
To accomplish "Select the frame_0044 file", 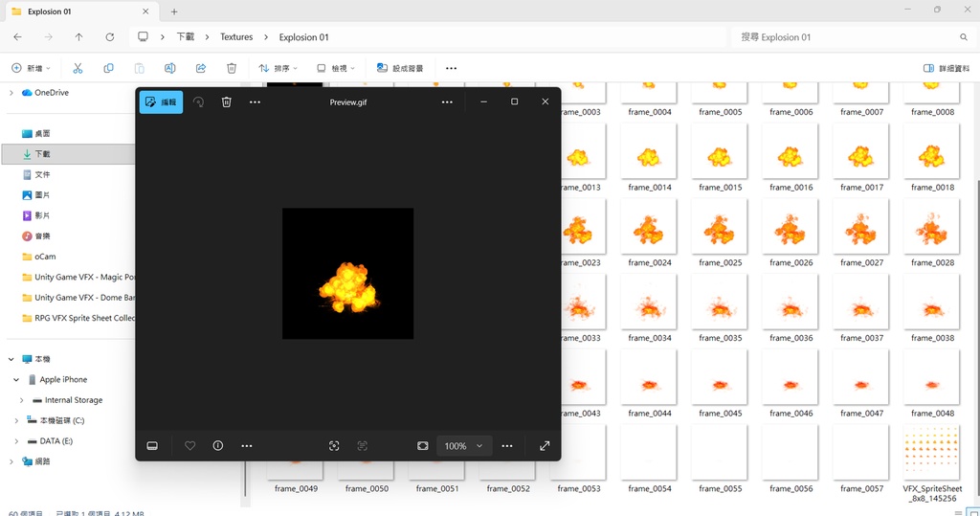I will point(650,383).
